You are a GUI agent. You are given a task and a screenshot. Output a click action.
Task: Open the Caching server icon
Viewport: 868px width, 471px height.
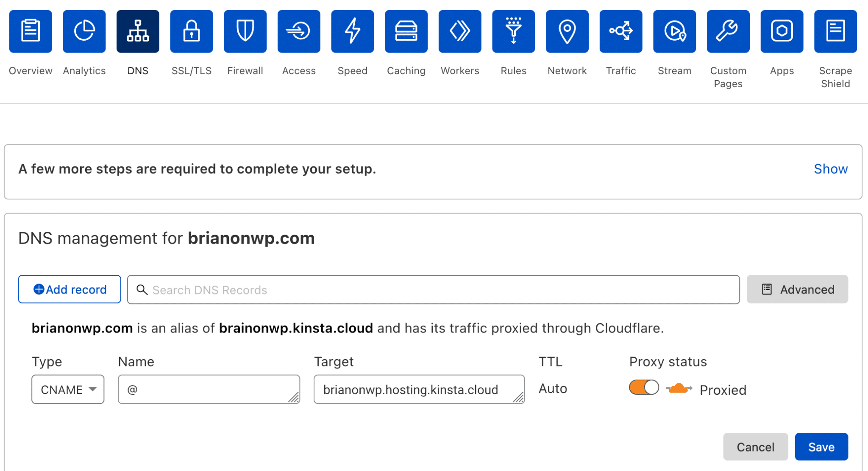click(406, 31)
